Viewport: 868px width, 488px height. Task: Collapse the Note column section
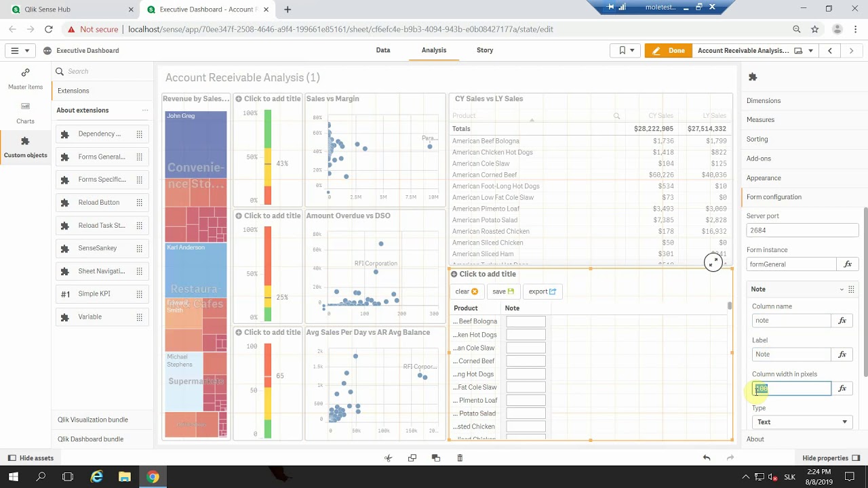pyautogui.click(x=842, y=289)
